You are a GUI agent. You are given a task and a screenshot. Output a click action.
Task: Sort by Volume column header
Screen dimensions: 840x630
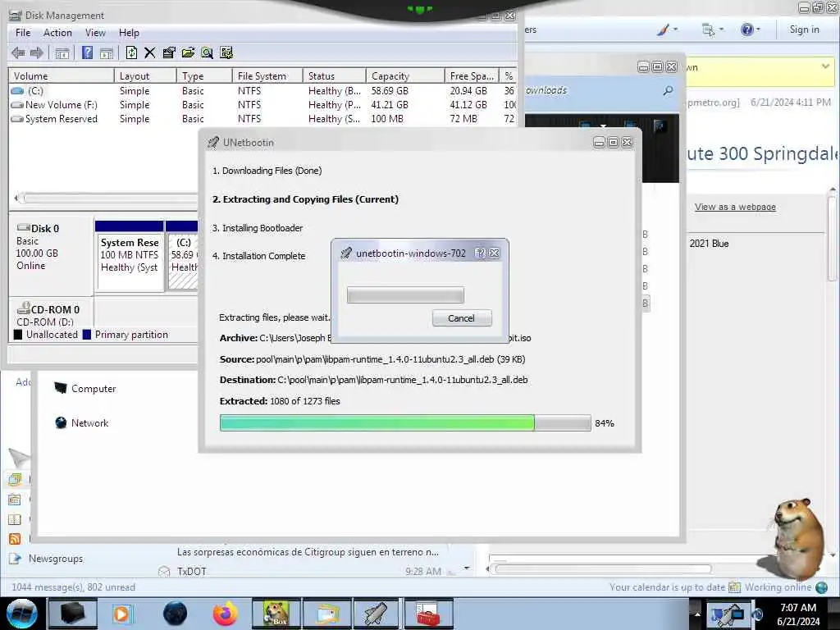click(61, 76)
